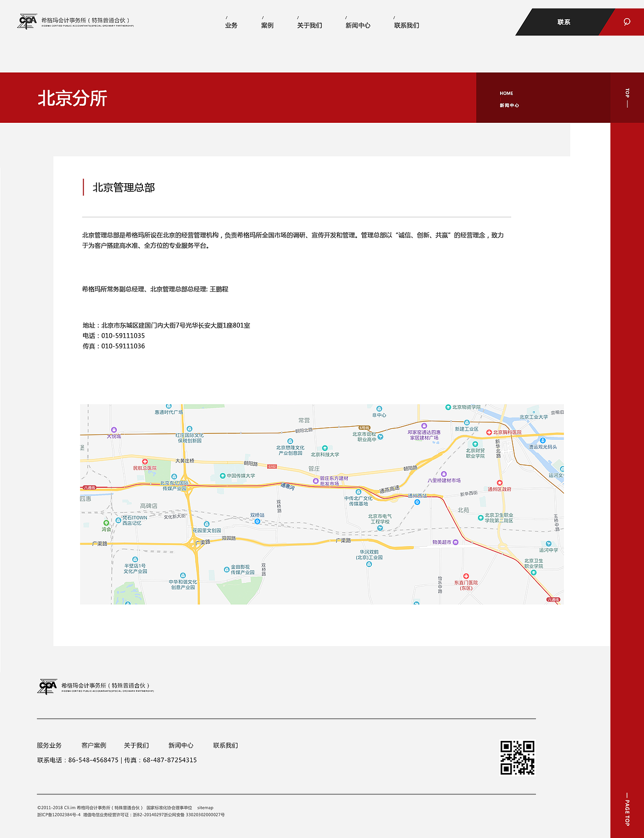Click the 北京分所 page title
Viewport: 644px width, 838px height.
point(72,98)
